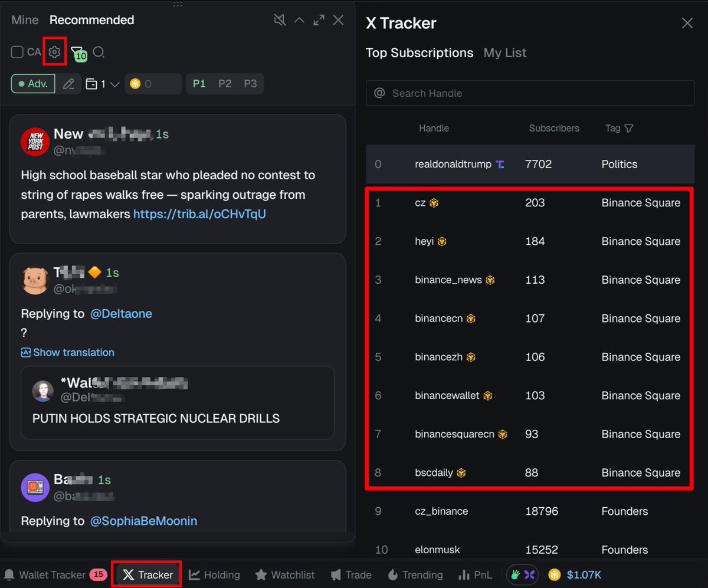The width and height of the screenshot is (708, 588).
Task: Open Trade in bottom bar
Action: (x=351, y=574)
